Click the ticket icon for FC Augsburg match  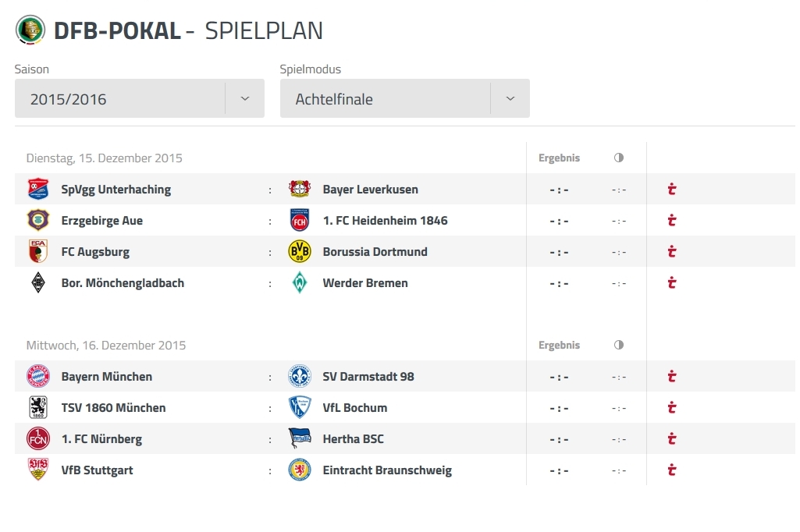pyautogui.click(x=672, y=251)
